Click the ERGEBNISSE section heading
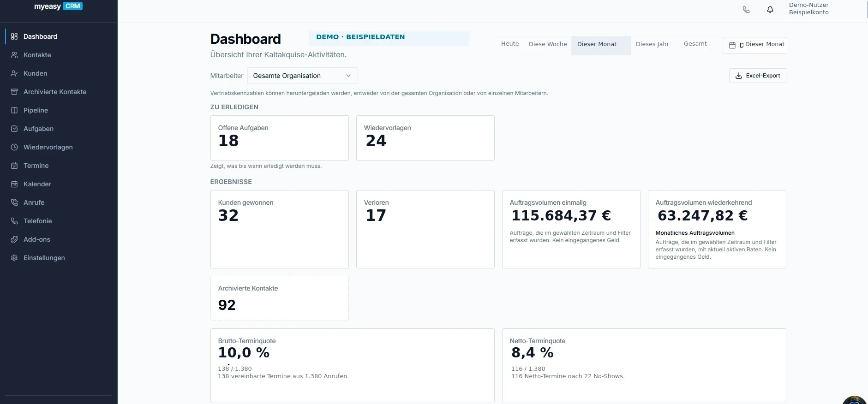868x404 pixels. [231, 182]
